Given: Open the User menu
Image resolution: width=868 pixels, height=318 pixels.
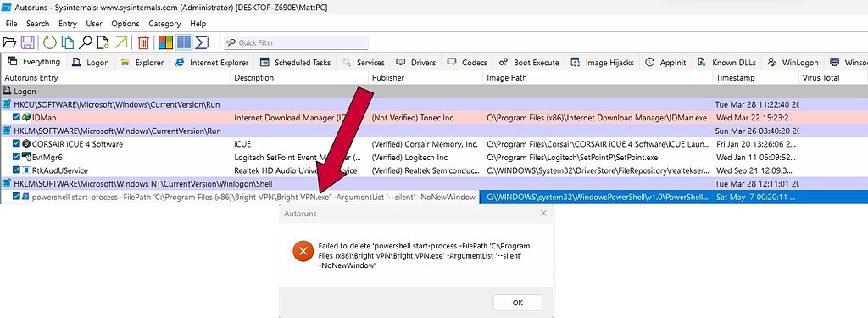Looking at the screenshot, I should click(94, 23).
